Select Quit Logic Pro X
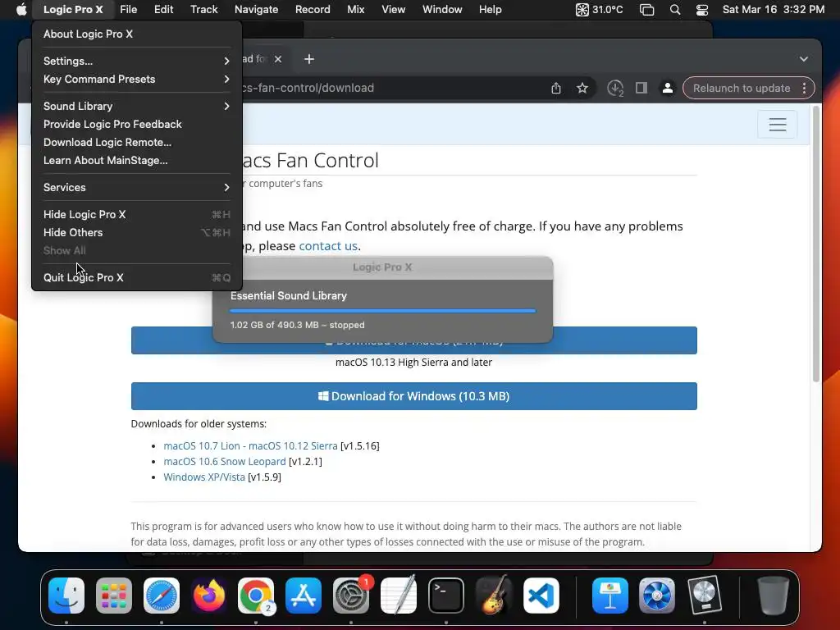 point(136,277)
